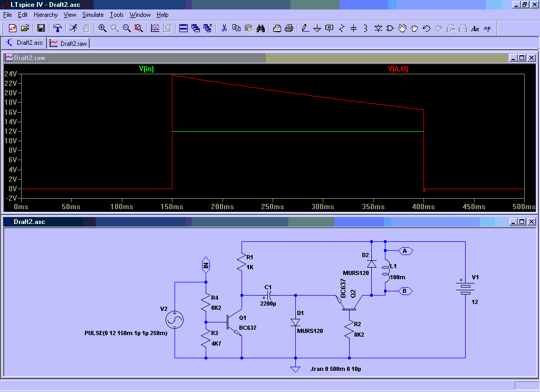Click the New Schematic toolbar icon

pyautogui.click(x=13, y=28)
